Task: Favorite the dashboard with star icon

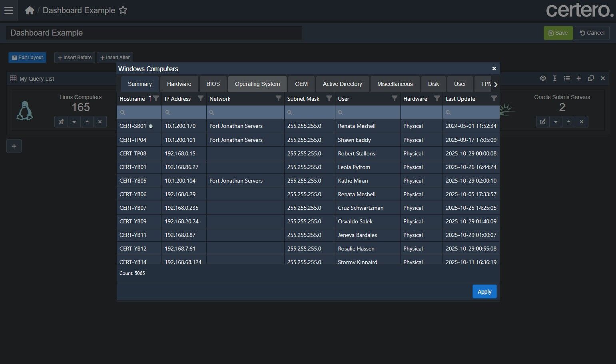Action: click(123, 10)
